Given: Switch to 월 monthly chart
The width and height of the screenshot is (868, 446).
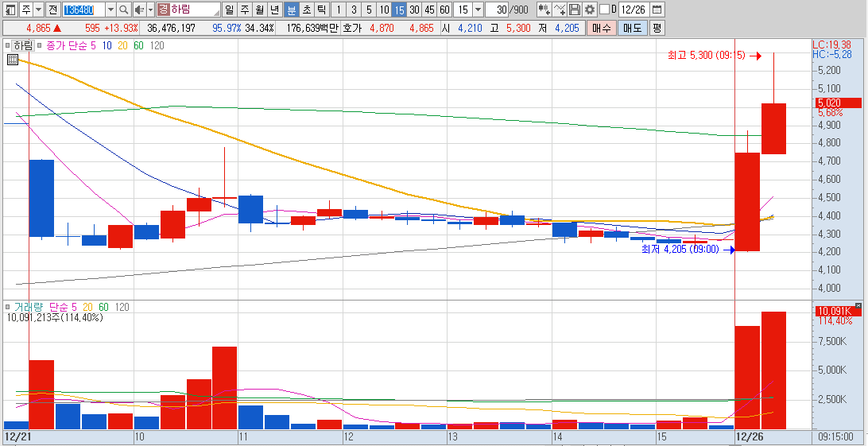Looking at the screenshot, I should [260, 10].
